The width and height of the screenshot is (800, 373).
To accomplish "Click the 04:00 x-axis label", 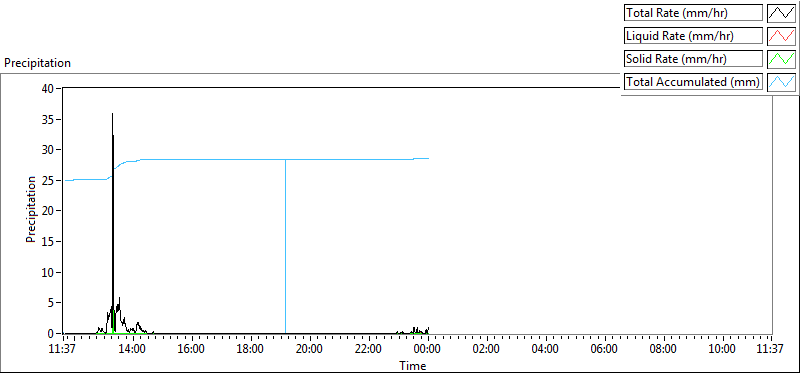I will click(x=546, y=349).
